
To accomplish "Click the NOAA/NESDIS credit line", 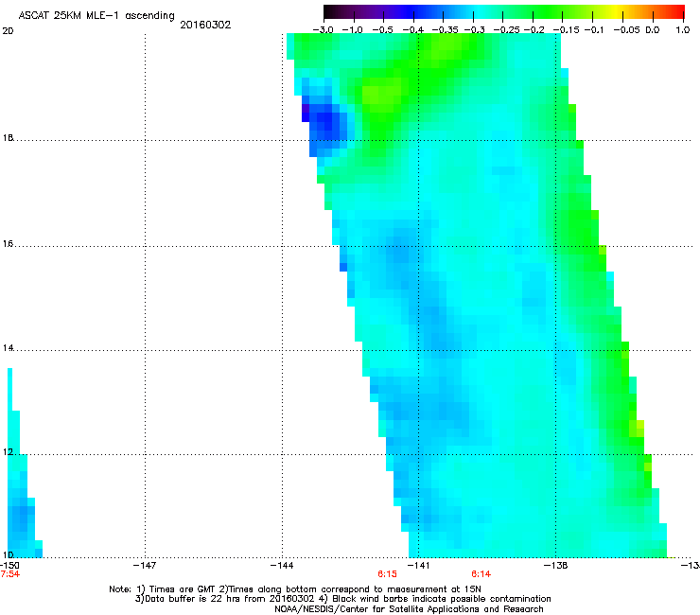I will pos(409,609).
